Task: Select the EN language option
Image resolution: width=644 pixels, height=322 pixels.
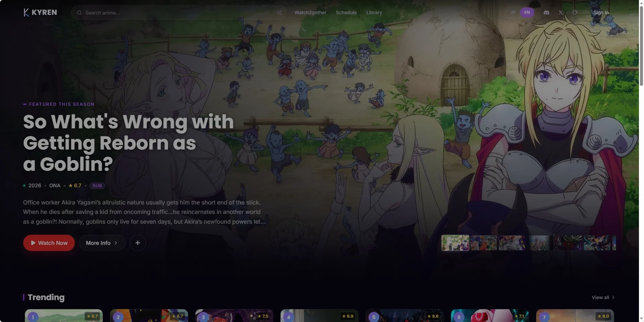Action: [x=527, y=12]
